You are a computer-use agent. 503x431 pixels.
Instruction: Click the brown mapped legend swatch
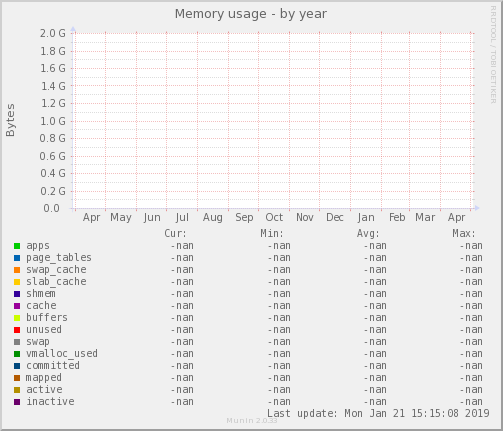pyautogui.click(x=17, y=378)
